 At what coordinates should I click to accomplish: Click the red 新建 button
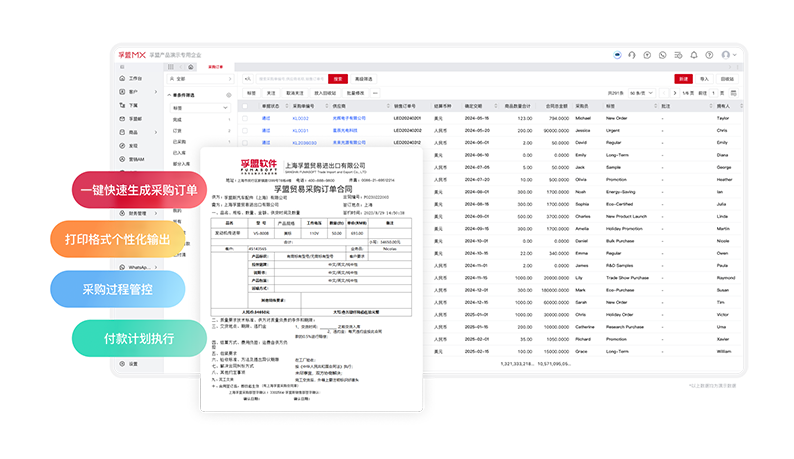pyautogui.click(x=682, y=78)
